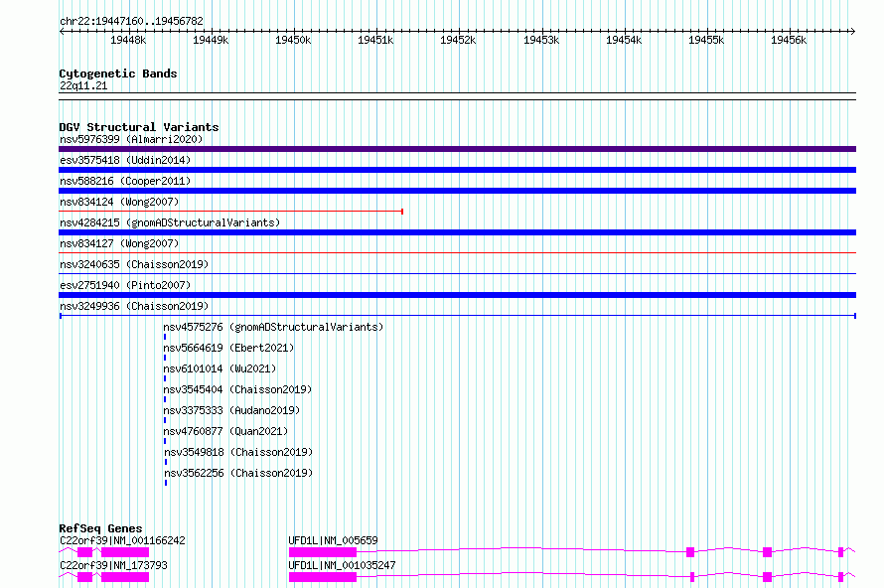Click the 19449k ruler position

coord(211,40)
